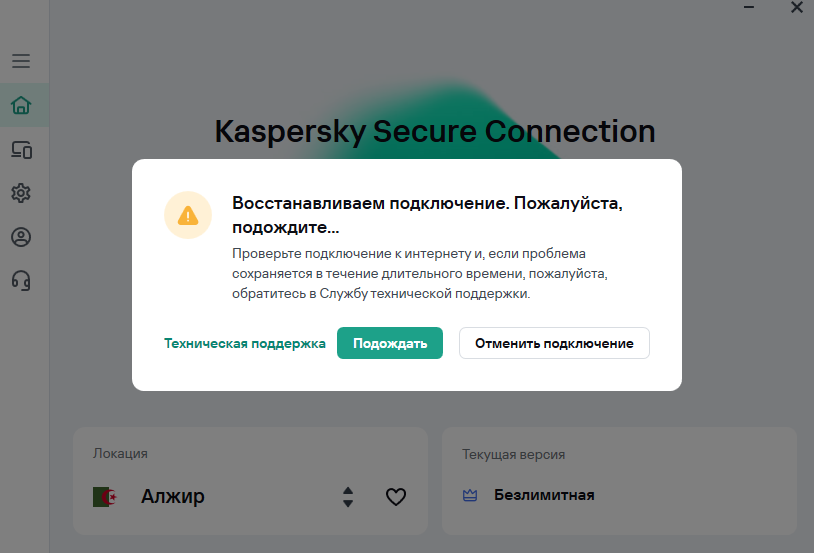This screenshot has width=814, height=553.
Task: Click the orange warning icon in the dialog
Action: 188,215
